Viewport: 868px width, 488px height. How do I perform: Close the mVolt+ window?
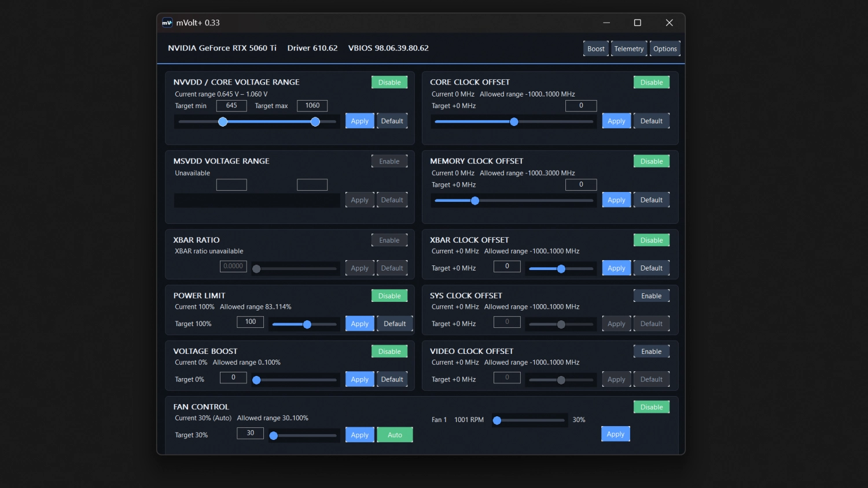(670, 23)
